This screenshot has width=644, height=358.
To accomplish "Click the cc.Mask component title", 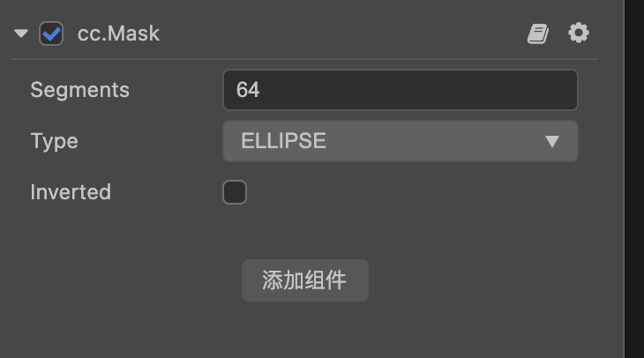I will click(x=118, y=34).
